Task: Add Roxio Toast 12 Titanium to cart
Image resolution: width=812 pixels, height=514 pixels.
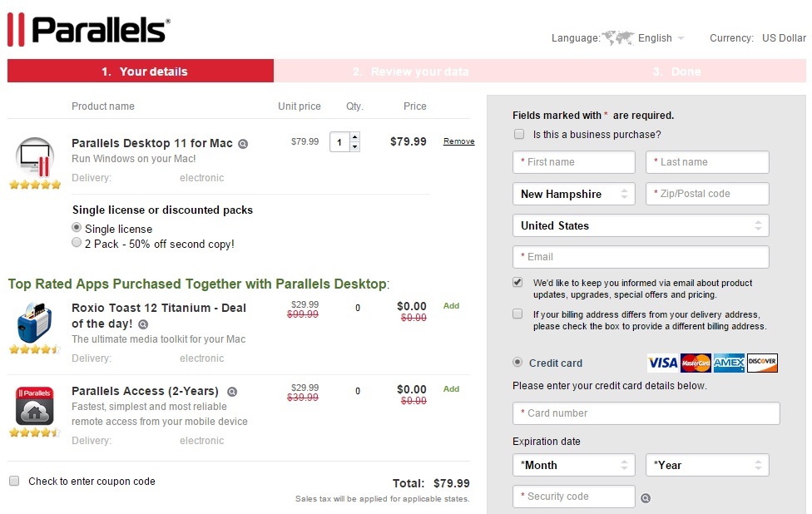Action: point(451,306)
